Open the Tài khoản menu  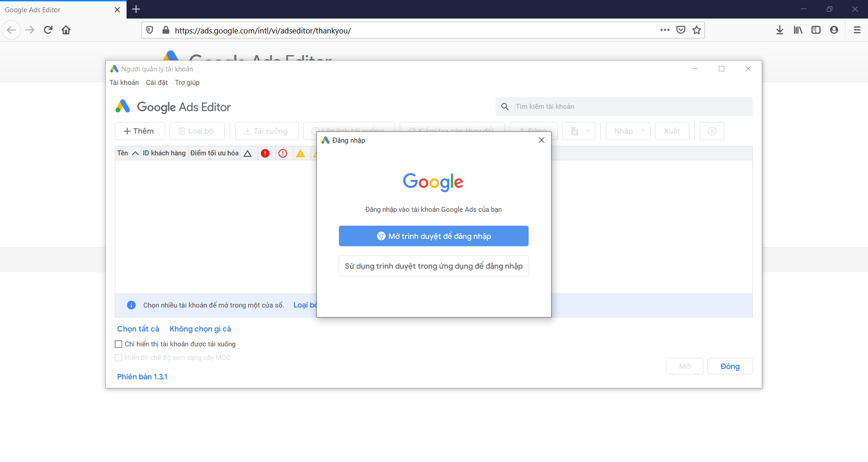[124, 83]
